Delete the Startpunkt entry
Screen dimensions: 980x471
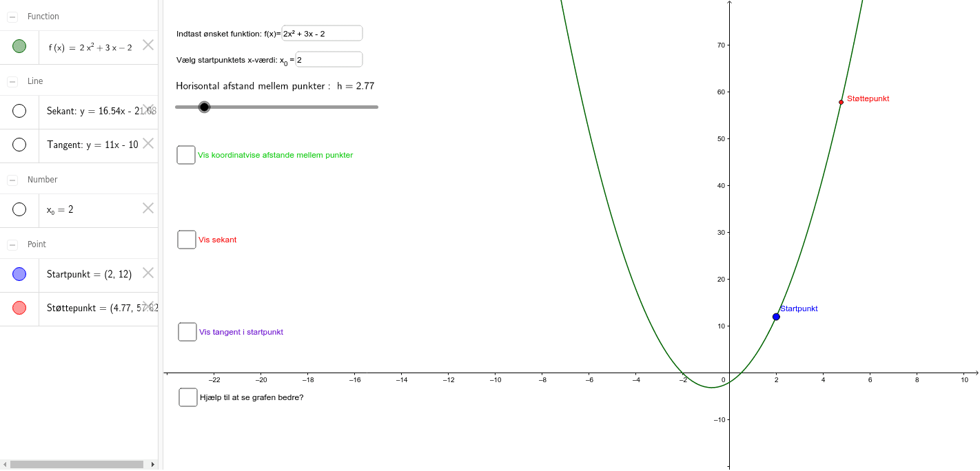coord(148,273)
